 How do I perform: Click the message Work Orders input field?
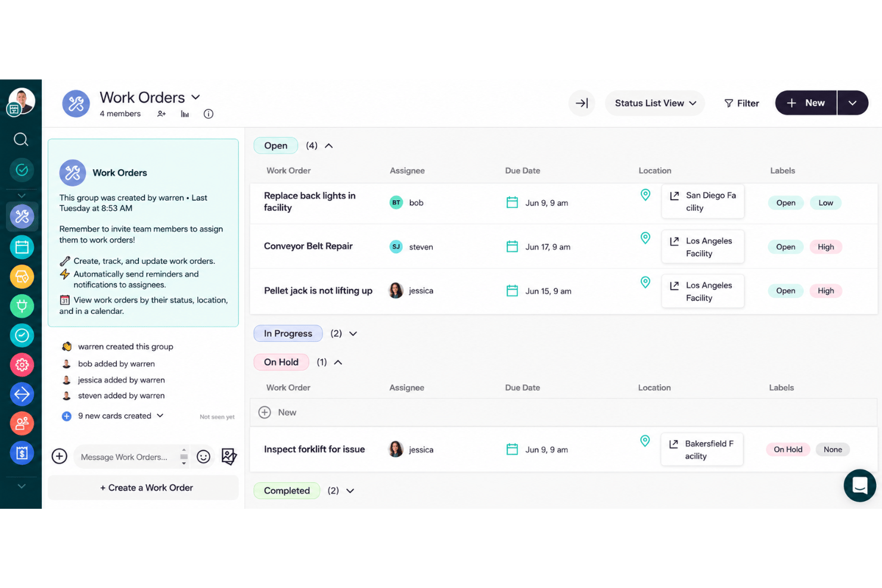pyautogui.click(x=125, y=457)
